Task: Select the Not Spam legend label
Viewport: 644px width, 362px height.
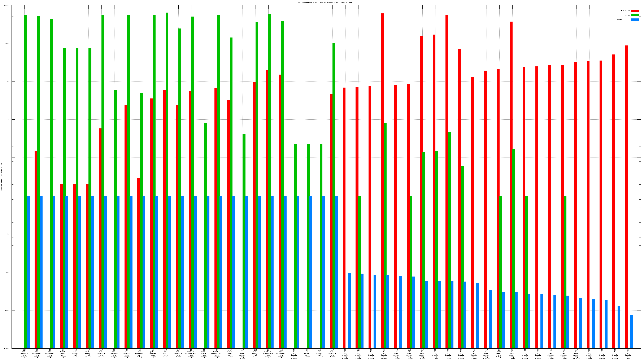Action: coord(625,11)
